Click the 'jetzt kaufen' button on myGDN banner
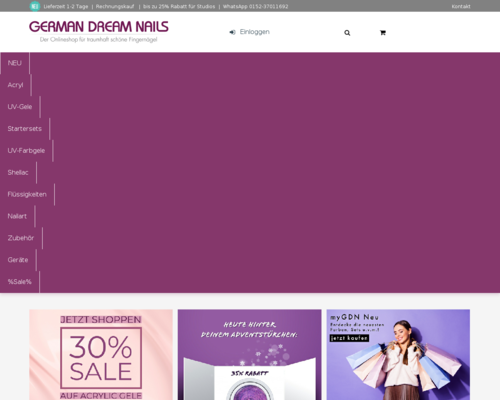This screenshot has height=400, width=500. 349,338
